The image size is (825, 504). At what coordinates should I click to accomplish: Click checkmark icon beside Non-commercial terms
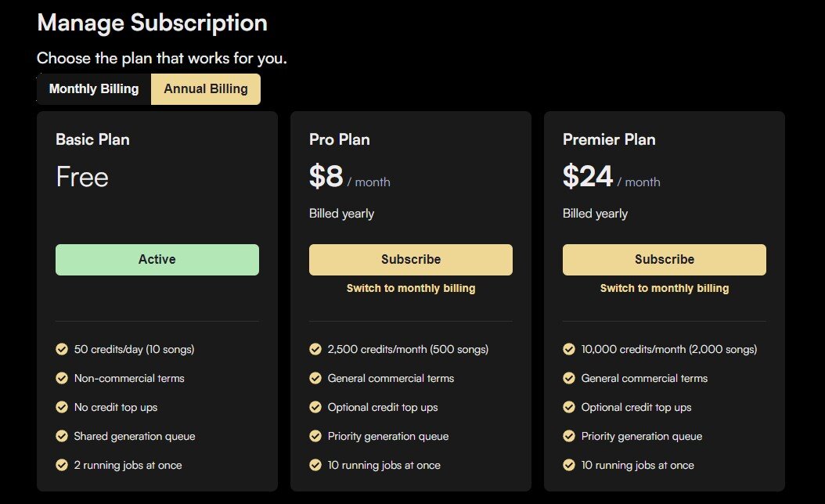(x=62, y=378)
